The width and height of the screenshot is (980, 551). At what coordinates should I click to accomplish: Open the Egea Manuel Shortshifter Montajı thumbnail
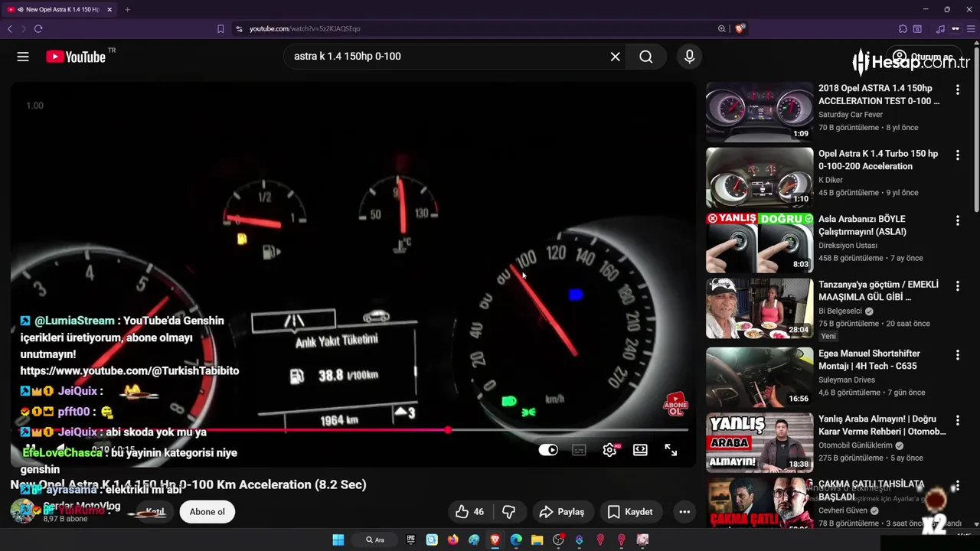click(759, 377)
